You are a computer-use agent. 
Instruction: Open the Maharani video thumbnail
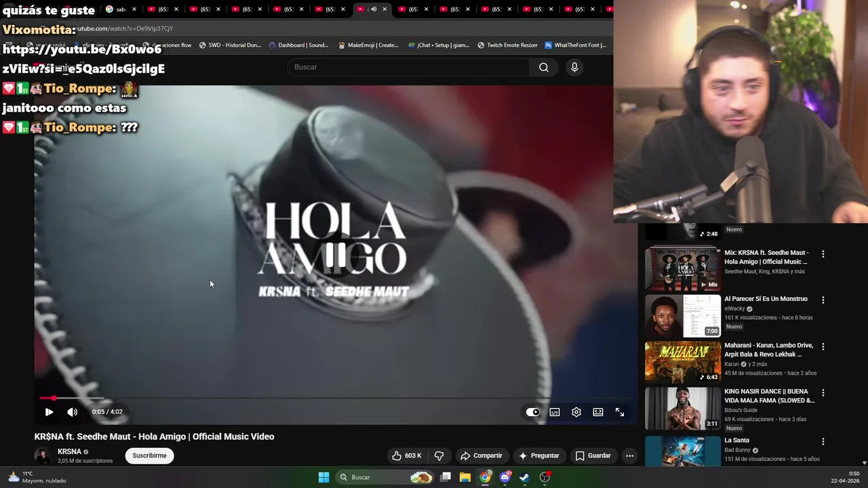682,362
